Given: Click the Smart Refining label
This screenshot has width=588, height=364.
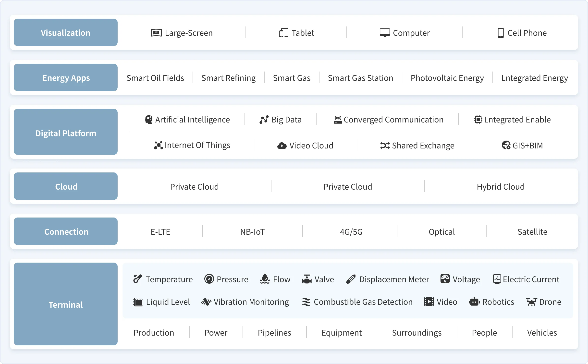Looking at the screenshot, I should [x=229, y=78].
